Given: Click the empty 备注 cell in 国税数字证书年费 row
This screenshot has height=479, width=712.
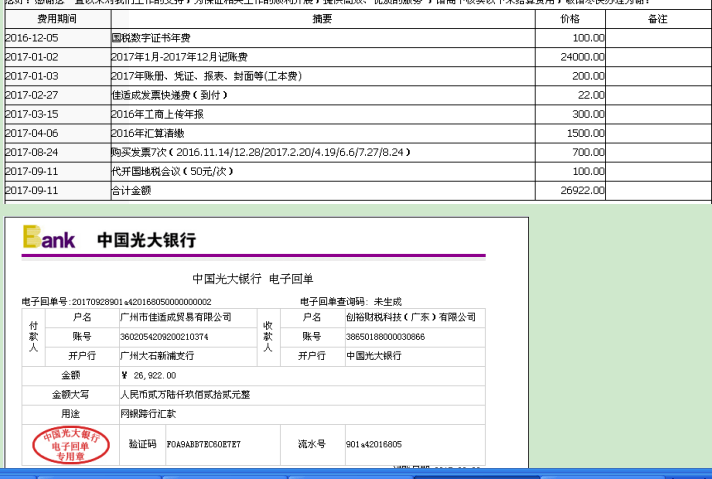Looking at the screenshot, I should [658, 38].
